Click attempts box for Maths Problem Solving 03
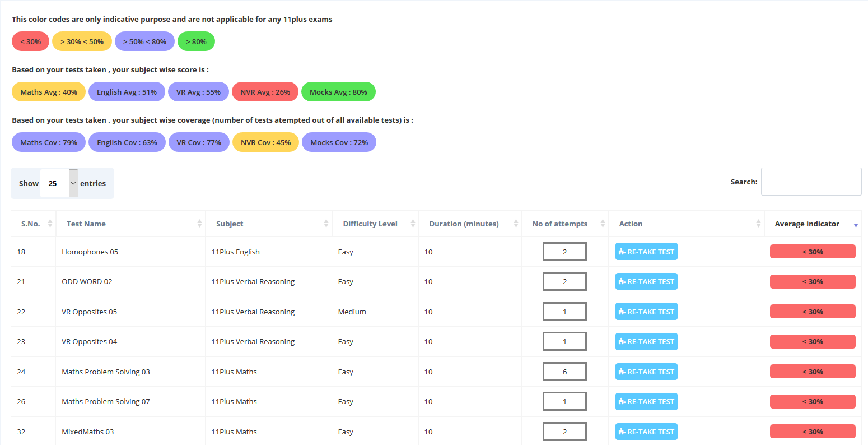The image size is (868, 445). (x=564, y=372)
